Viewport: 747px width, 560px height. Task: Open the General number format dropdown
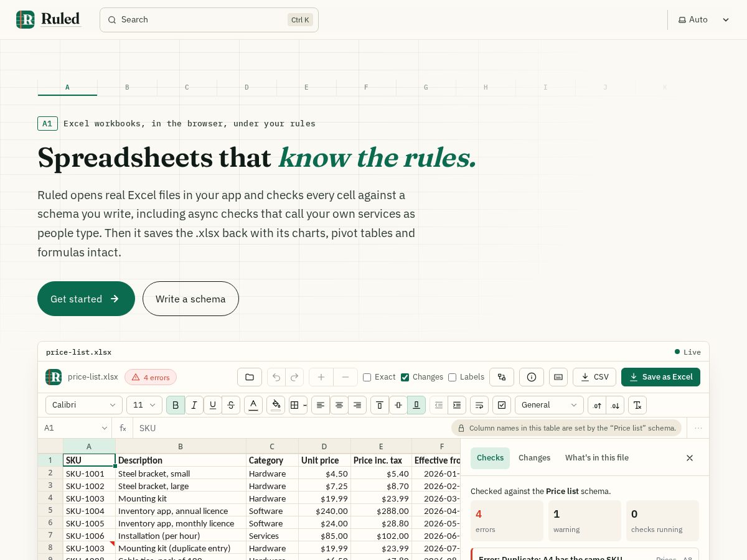[x=549, y=405]
